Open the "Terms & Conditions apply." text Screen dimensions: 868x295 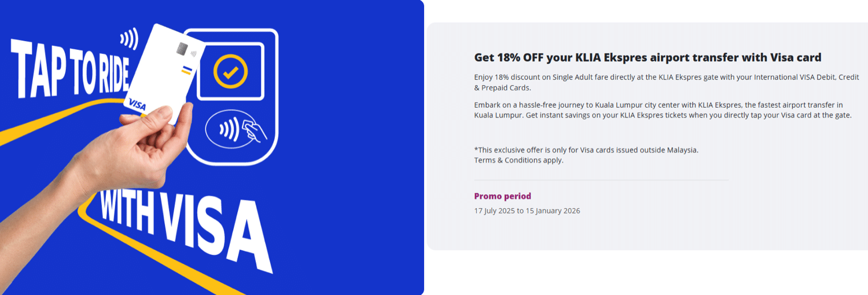pos(518,161)
